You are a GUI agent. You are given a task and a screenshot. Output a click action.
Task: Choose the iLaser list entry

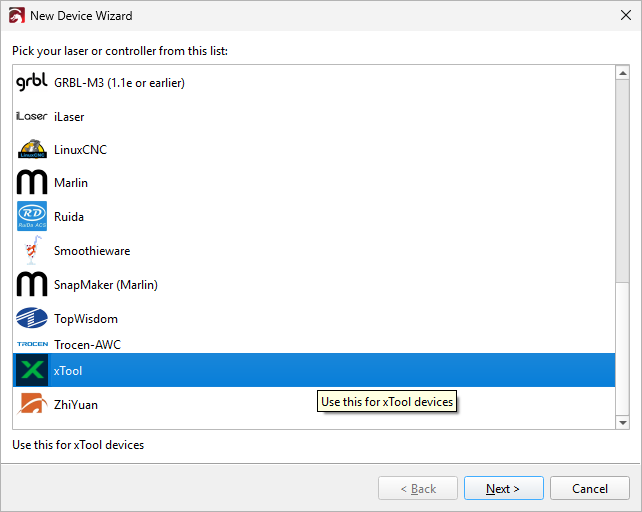(x=314, y=117)
